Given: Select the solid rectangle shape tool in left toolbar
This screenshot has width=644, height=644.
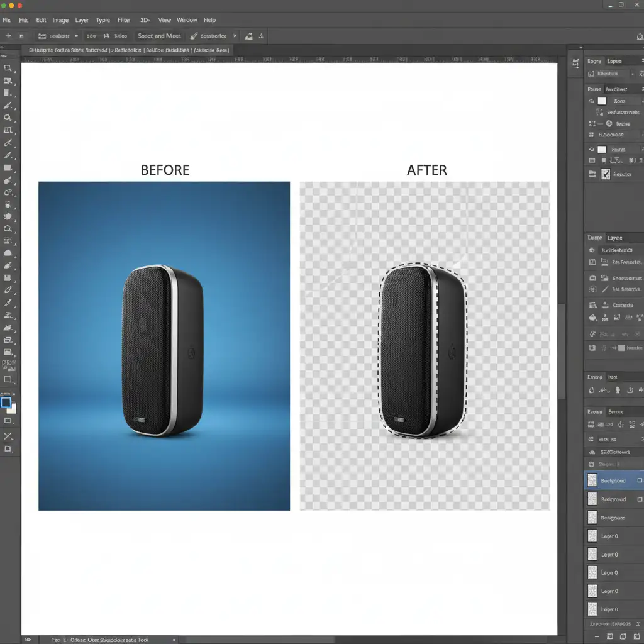Looking at the screenshot, I should pyautogui.click(x=8, y=168).
